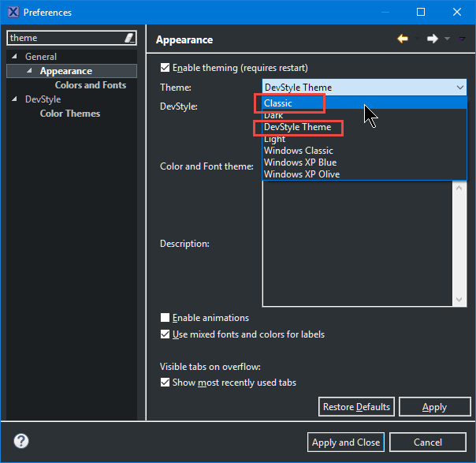
Task: Clear the filter text with eraser icon
Action: 129,38
